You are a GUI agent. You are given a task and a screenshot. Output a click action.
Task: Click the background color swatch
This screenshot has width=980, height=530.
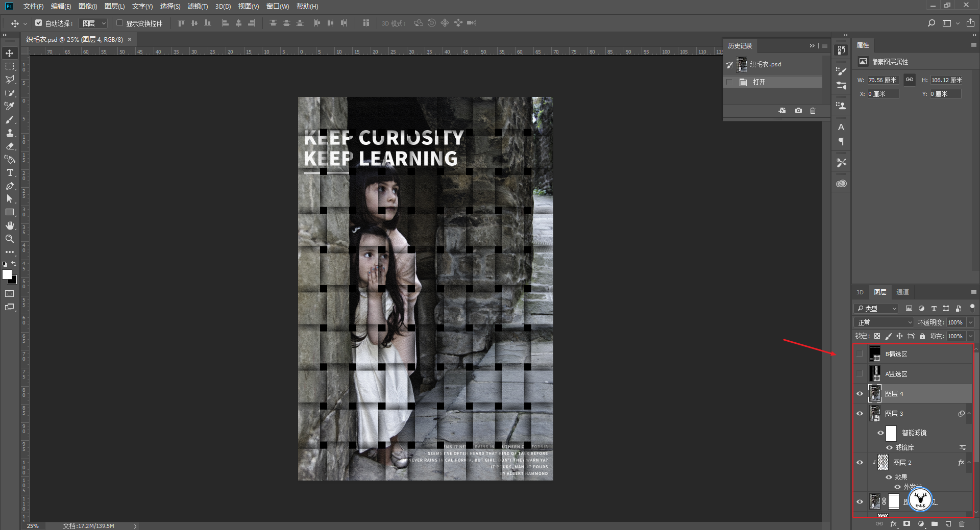(14, 281)
